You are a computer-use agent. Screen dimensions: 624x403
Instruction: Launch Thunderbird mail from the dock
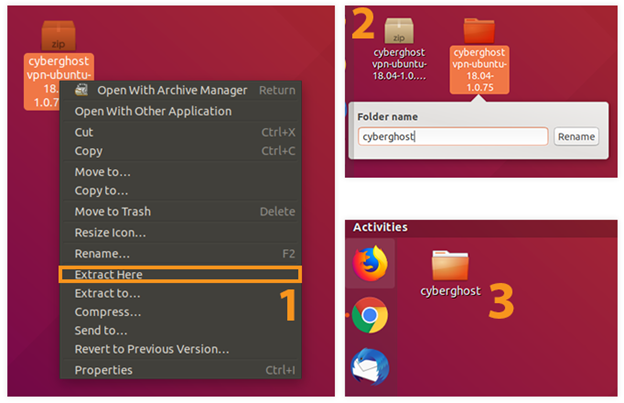pyautogui.click(x=370, y=366)
